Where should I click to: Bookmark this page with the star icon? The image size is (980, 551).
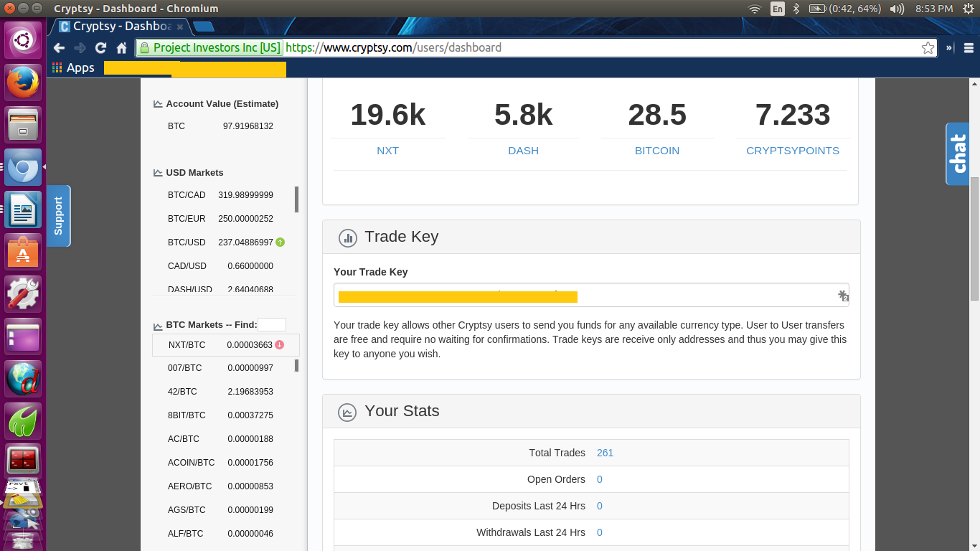pos(928,48)
